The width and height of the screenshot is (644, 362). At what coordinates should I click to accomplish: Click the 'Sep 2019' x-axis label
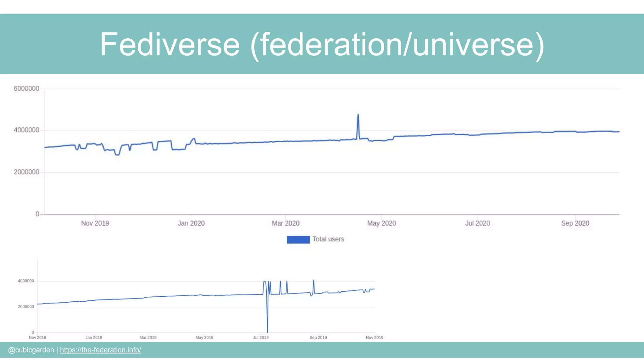(318, 337)
